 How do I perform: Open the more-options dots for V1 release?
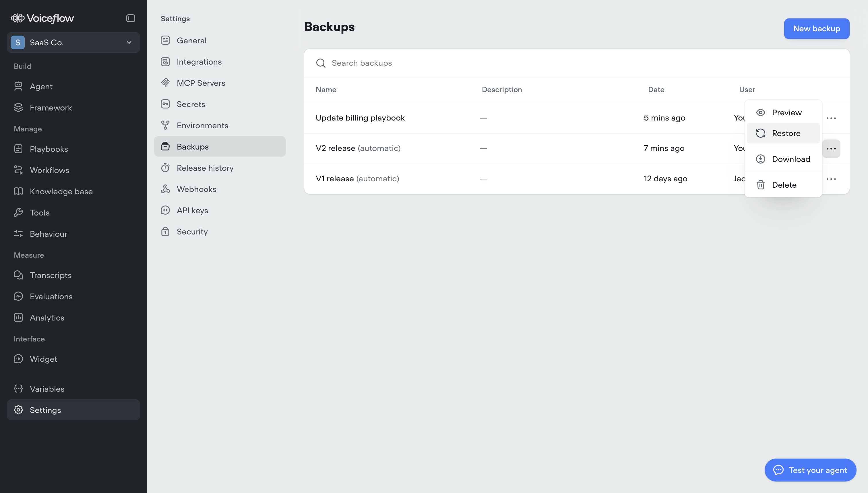(x=832, y=179)
